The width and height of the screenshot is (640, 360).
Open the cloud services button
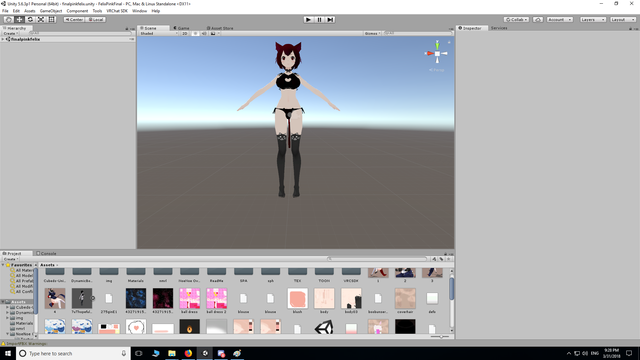538,20
